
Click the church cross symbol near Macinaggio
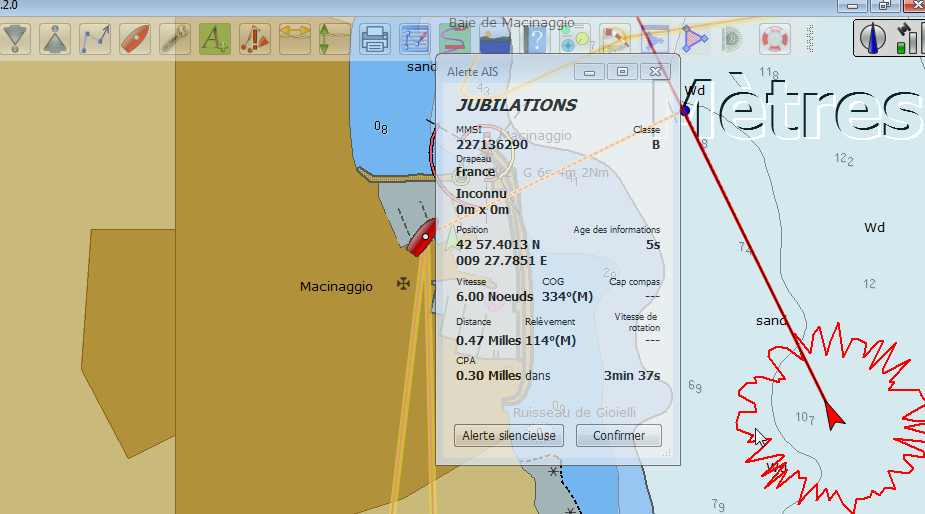tap(404, 284)
